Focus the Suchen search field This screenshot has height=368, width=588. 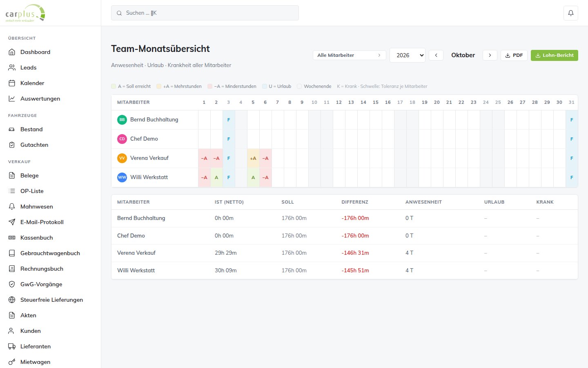pyautogui.click(x=205, y=13)
